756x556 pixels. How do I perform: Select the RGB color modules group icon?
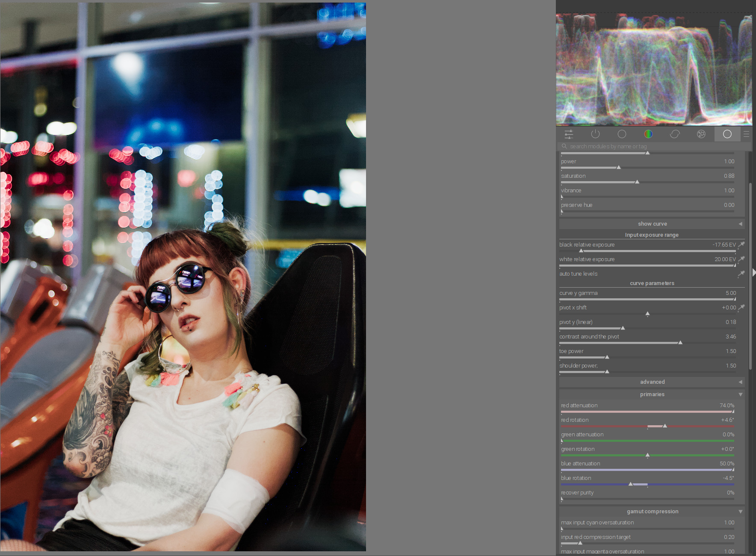point(648,134)
